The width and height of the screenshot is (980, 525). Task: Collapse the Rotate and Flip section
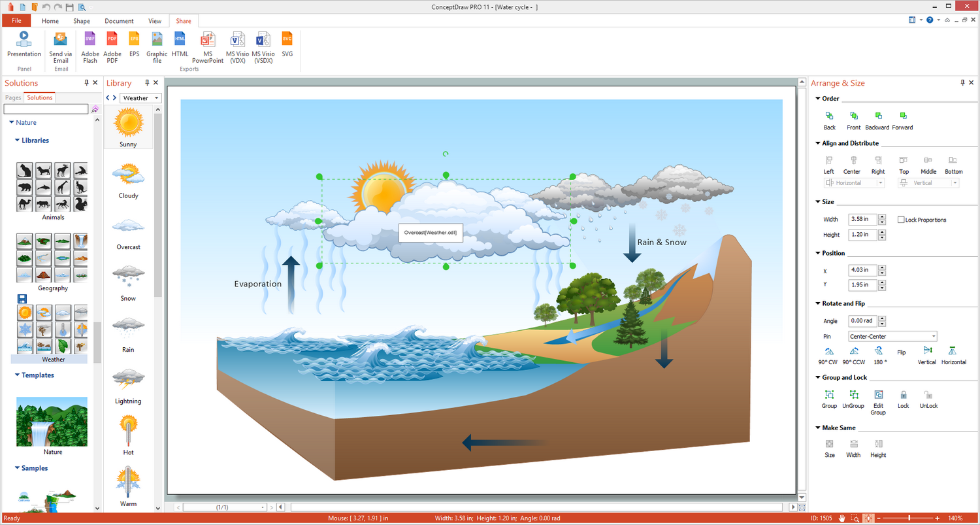[x=817, y=303]
